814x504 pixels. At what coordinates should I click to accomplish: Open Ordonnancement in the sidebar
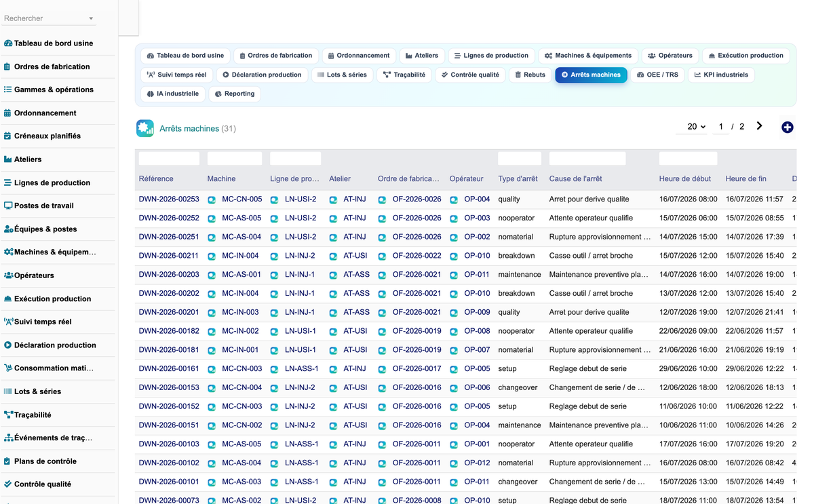coord(39,113)
